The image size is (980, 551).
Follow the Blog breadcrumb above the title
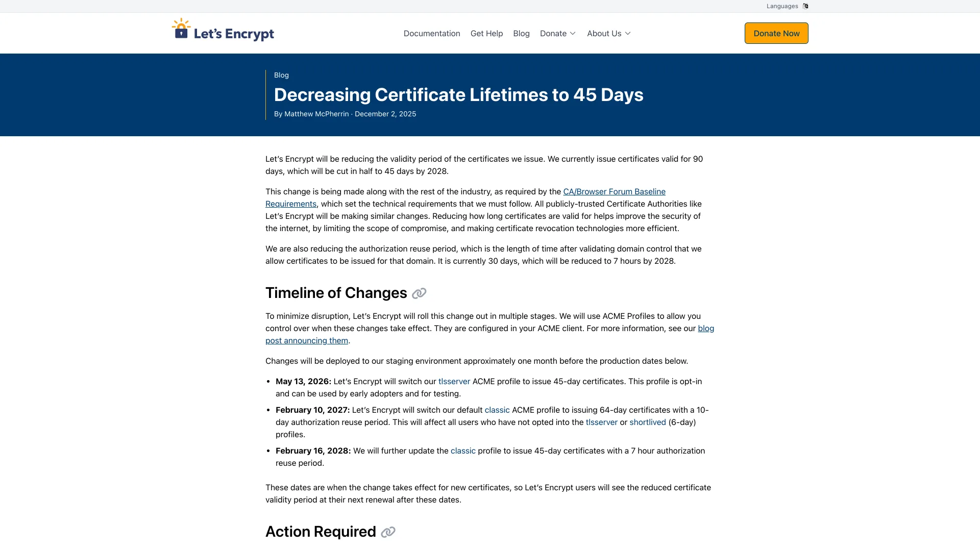tap(281, 75)
